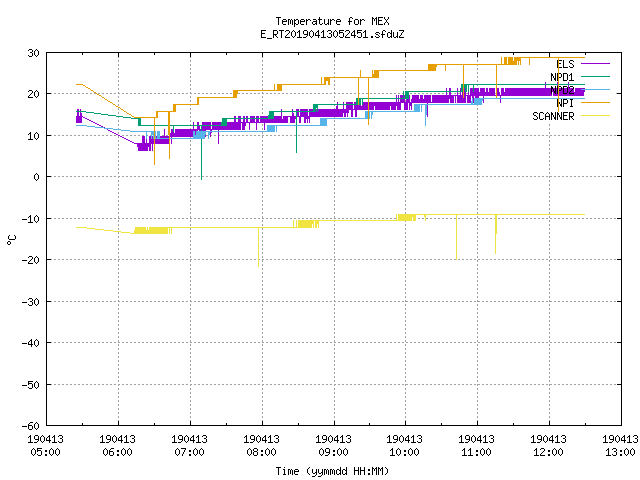Click the y-axis tick label -10
Image resolution: width=640 pixels, height=480 pixels.
click(x=31, y=219)
